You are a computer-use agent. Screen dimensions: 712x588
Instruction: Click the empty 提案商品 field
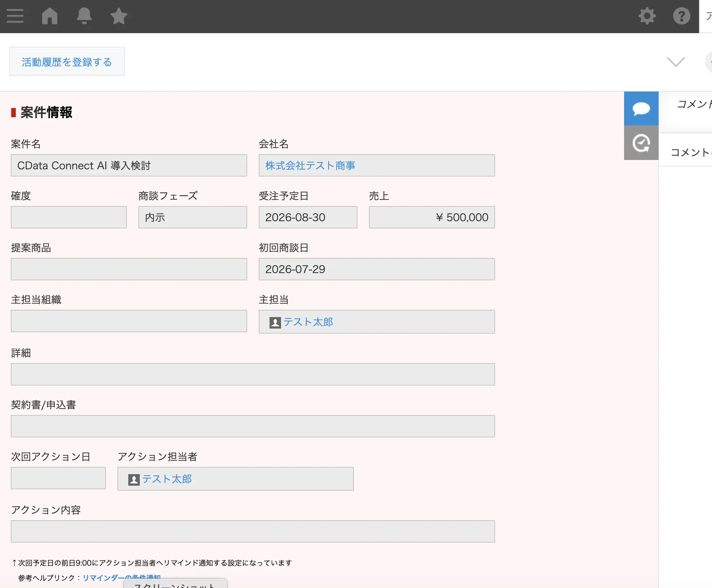[129, 269]
